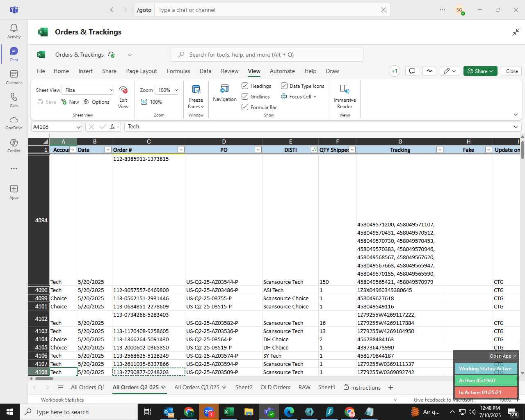Click Workbook Statistics in status bar
The image size is (525, 420).
point(62,400)
